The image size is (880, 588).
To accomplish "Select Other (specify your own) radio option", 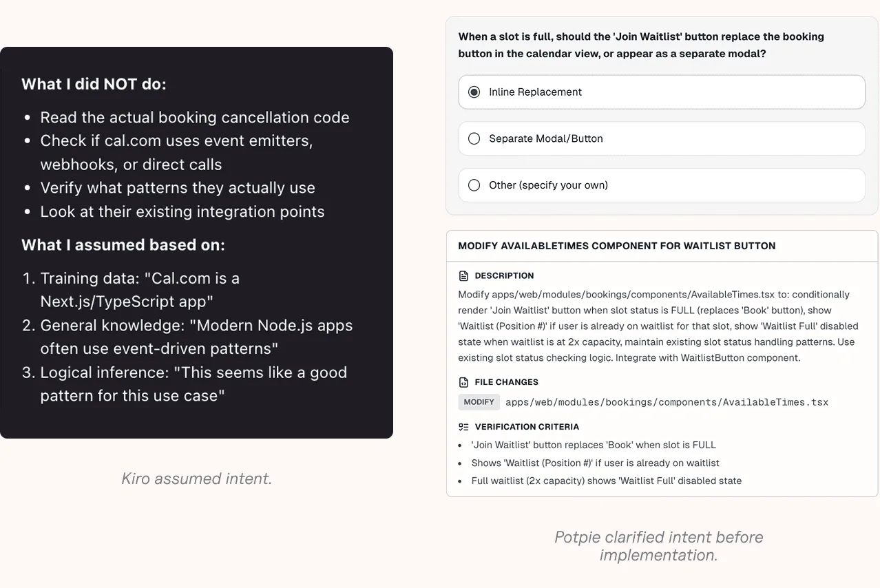I will point(474,185).
